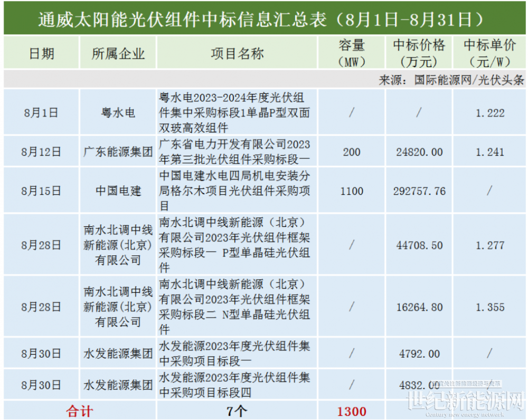Screen dimensions: 528x420
Task: Select the bid price 24820.00
Action: pos(419,152)
